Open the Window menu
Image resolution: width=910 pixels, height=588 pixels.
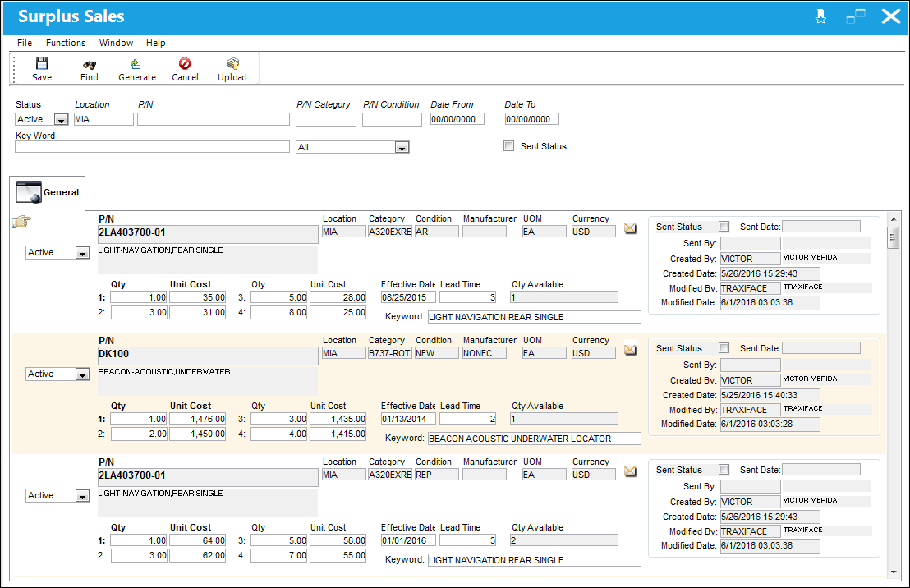coord(116,43)
